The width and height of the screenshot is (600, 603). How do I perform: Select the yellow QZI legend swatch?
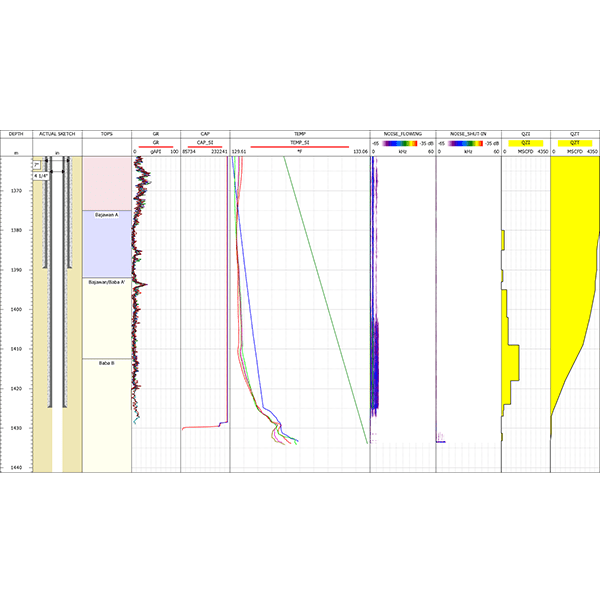(526, 143)
